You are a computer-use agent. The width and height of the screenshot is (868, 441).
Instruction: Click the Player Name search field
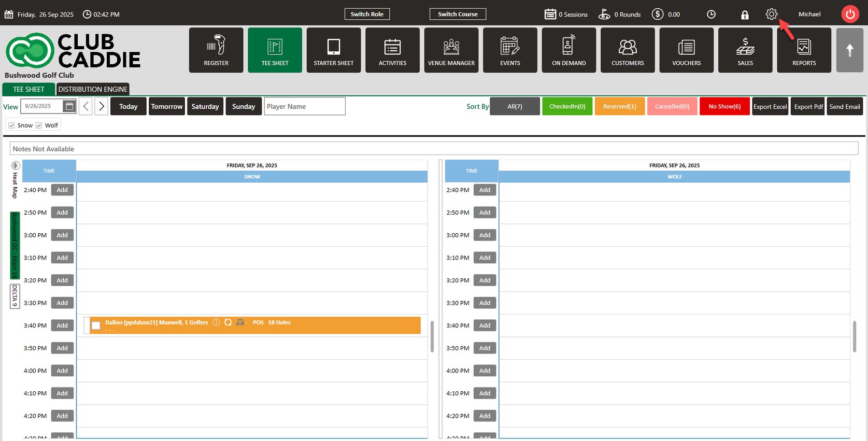[305, 106]
